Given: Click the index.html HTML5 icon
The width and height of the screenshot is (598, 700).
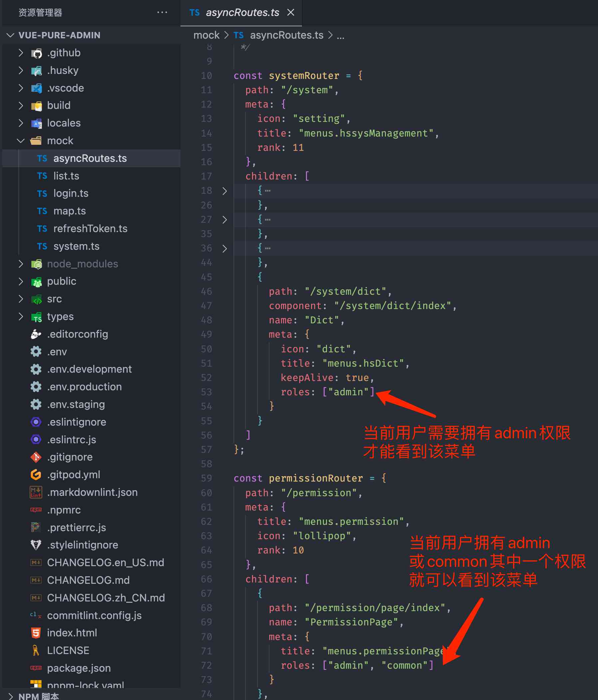Looking at the screenshot, I should (36, 633).
